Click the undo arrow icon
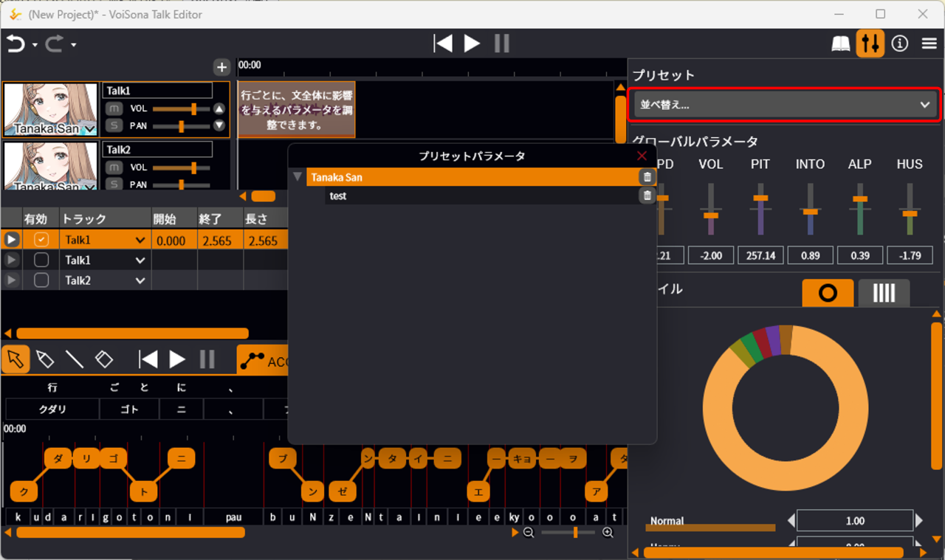This screenshot has width=945, height=560. 16,44
